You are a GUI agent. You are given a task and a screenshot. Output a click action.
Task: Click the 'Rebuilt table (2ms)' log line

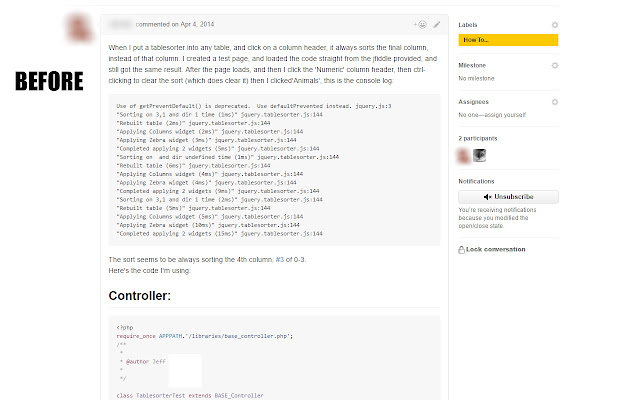[x=193, y=123]
